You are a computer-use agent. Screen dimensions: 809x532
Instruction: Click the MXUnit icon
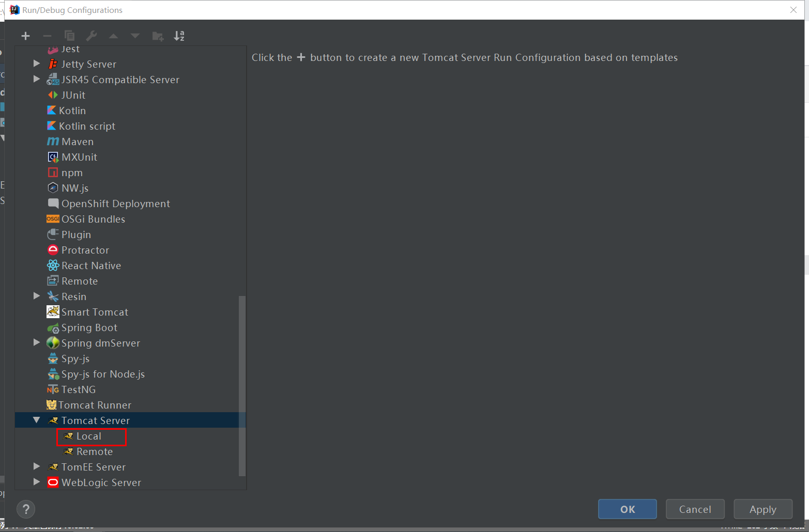point(53,157)
